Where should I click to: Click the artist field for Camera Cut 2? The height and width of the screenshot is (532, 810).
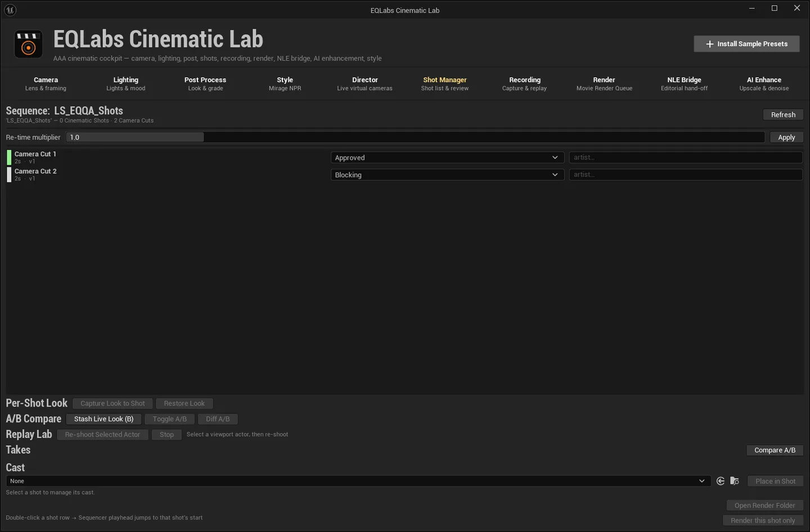(x=686, y=175)
